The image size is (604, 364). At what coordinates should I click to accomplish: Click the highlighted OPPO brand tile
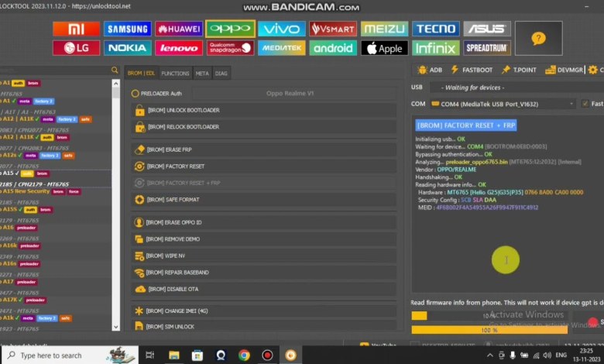230,29
